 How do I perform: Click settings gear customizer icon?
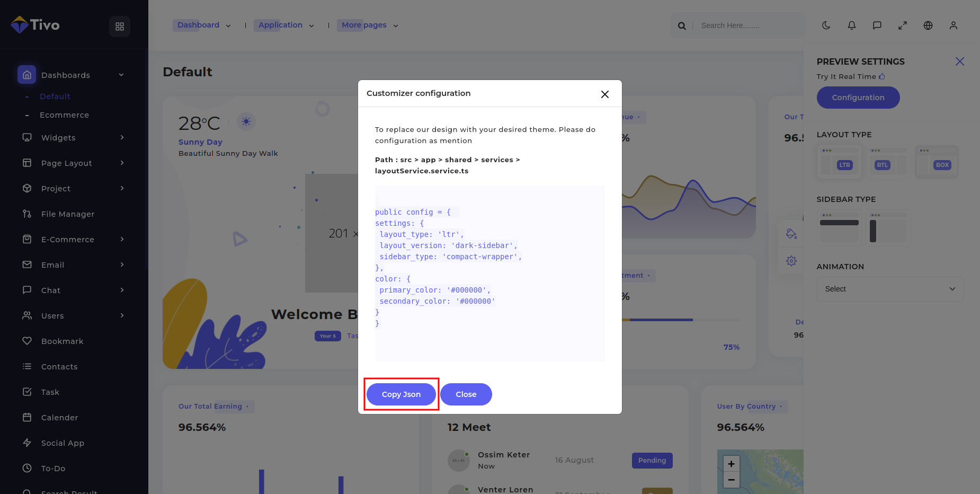pyautogui.click(x=791, y=261)
